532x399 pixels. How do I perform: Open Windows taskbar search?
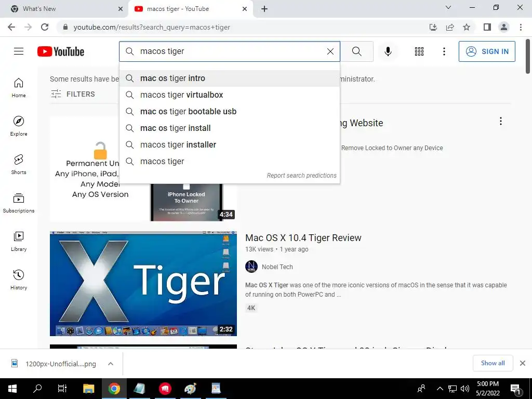pos(37,389)
